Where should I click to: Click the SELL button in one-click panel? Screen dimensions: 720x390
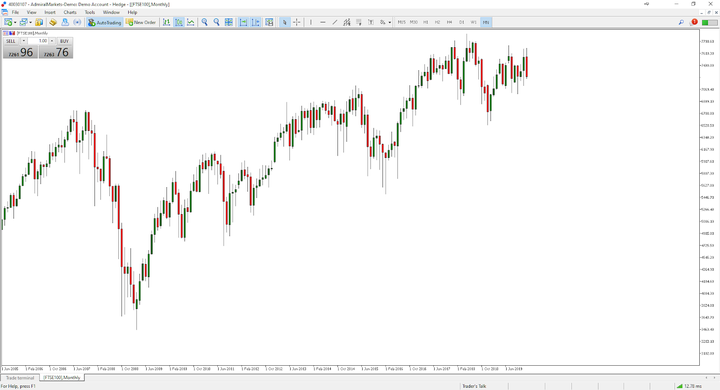(x=11, y=41)
